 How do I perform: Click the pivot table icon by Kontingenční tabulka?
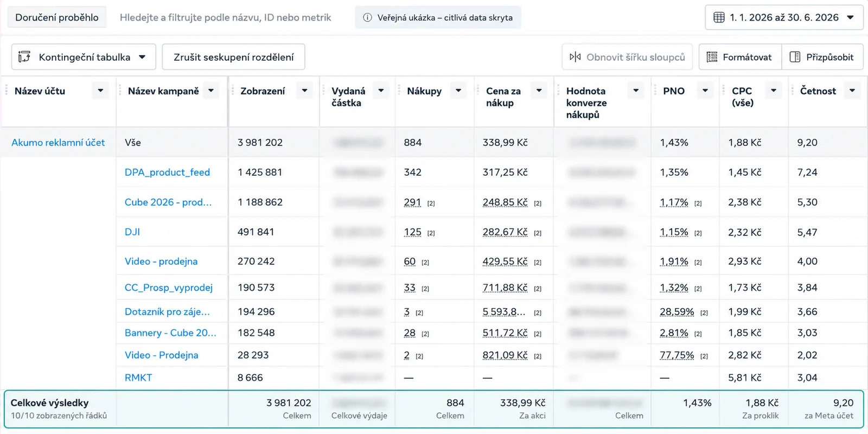coord(24,57)
